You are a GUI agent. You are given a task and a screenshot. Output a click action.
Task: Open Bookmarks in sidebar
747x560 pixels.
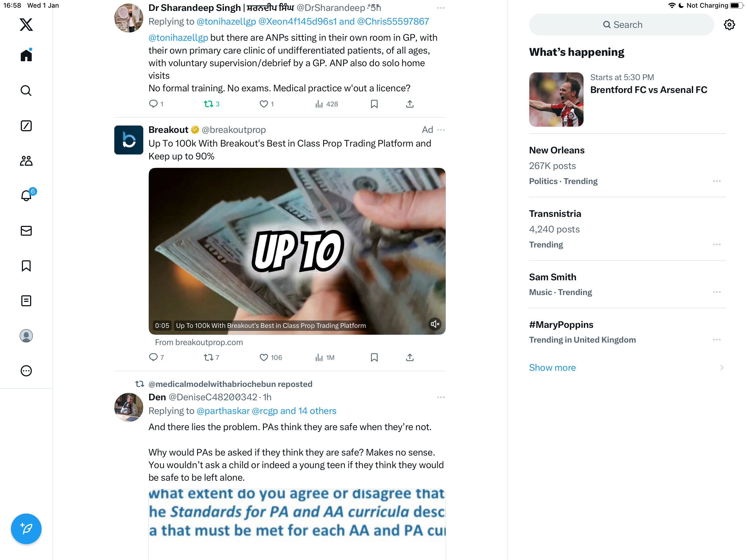[26, 266]
